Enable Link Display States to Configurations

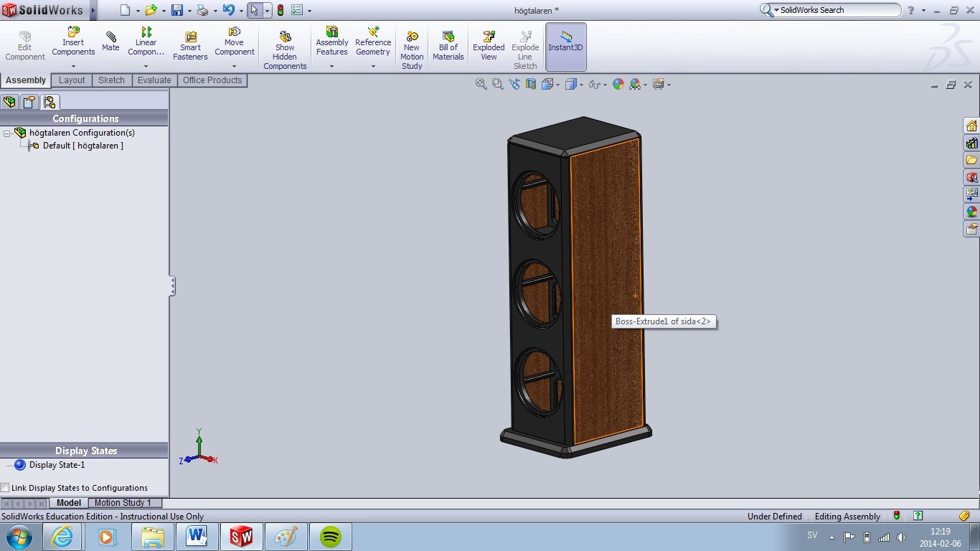pos(6,488)
